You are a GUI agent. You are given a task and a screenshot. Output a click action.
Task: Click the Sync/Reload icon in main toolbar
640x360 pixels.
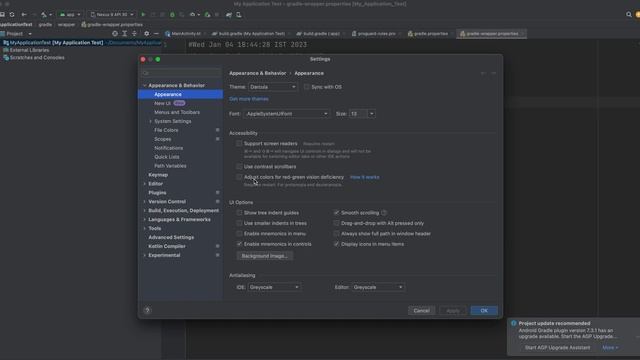(12, 15)
